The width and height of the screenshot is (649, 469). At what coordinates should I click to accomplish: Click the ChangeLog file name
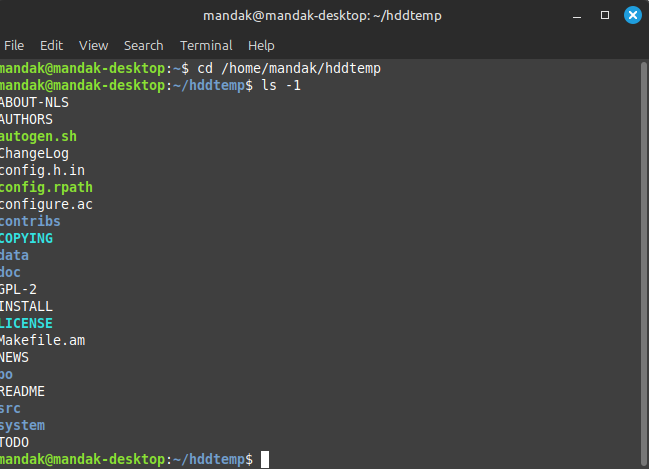pos(34,154)
